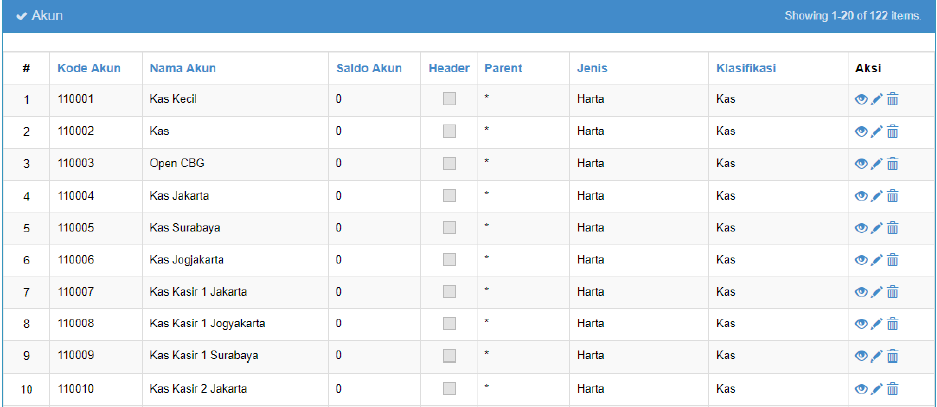Edit the Kas Surabaya row
Image resolution: width=937 pixels, height=407 pixels.
[877, 228]
